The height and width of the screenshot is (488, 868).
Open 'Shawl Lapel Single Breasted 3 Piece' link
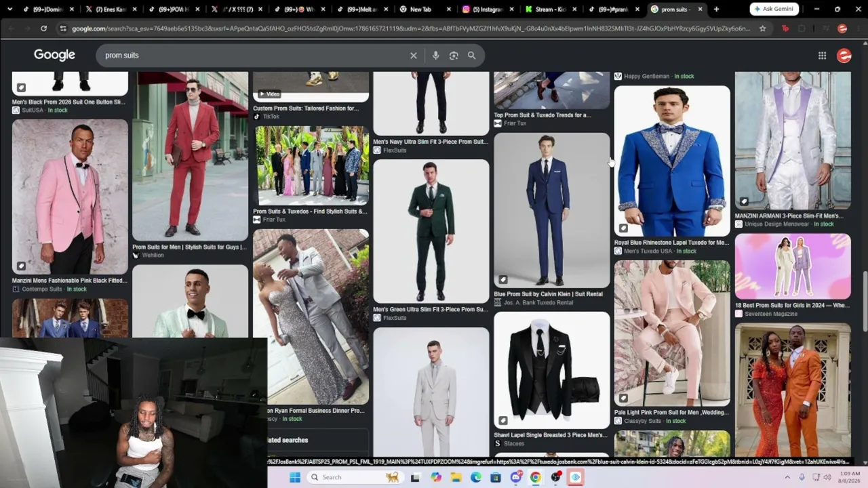click(551, 435)
